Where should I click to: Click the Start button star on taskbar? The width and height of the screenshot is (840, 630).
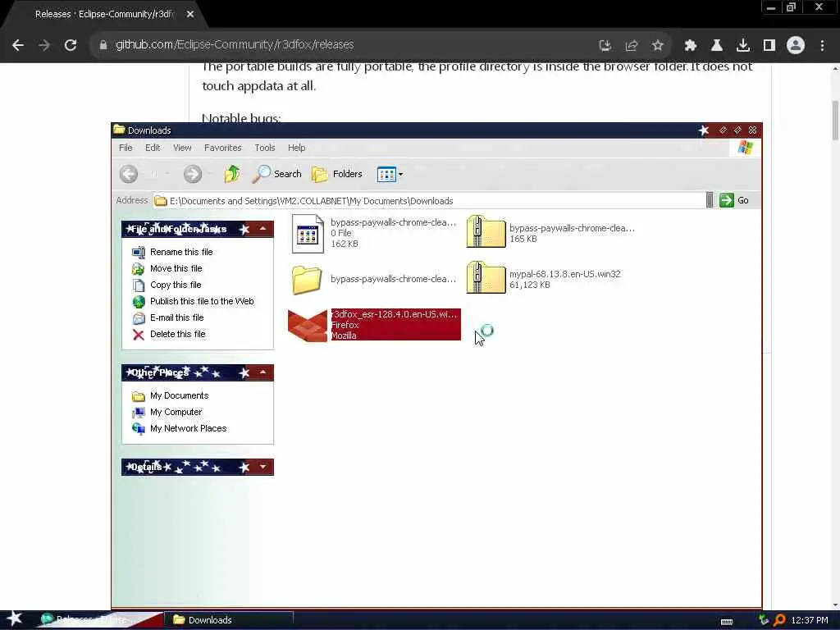15,619
